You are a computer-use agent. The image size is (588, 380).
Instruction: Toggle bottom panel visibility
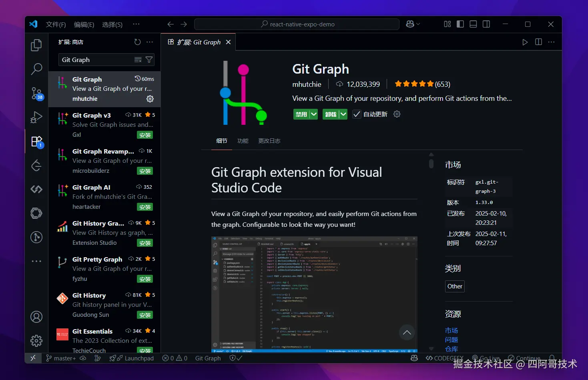(473, 24)
